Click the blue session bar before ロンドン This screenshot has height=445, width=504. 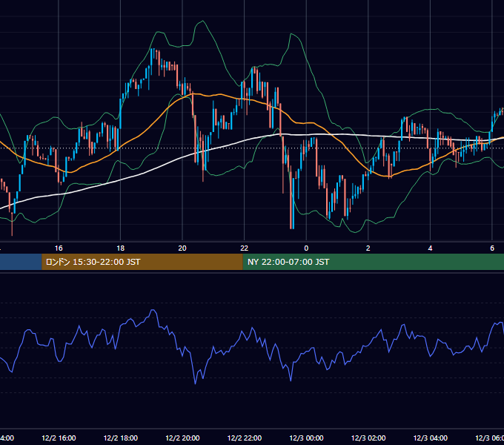click(21, 262)
